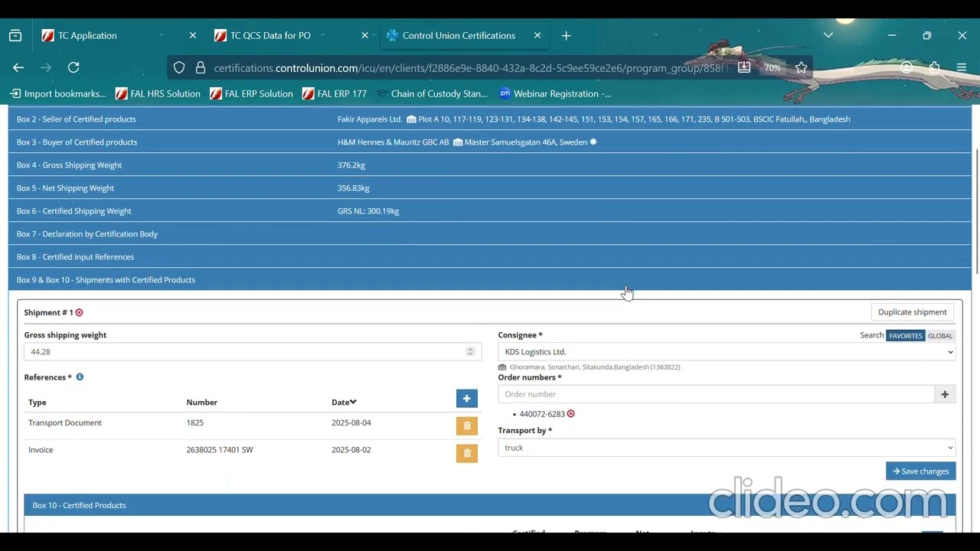Click the Duplicate shipment button
The width and height of the screenshot is (980, 551).
pyautogui.click(x=913, y=312)
